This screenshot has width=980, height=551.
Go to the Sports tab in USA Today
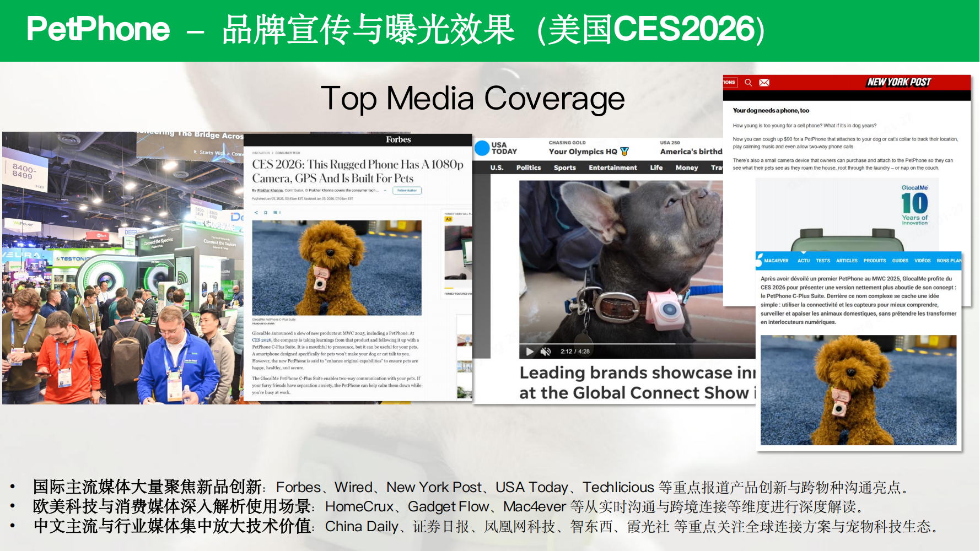(x=565, y=168)
